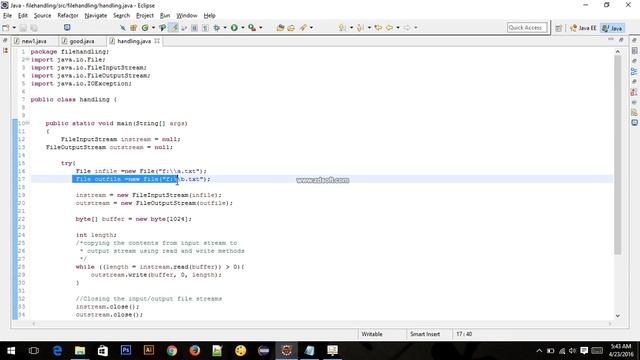
Task: Open the New file dropdown arrow
Action: (x=14, y=28)
